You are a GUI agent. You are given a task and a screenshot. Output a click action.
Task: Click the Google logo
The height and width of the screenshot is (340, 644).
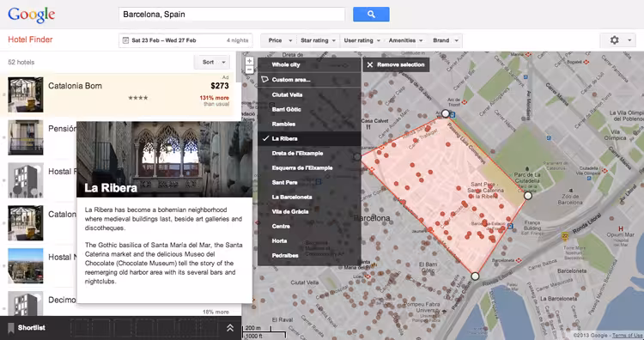[x=31, y=15]
